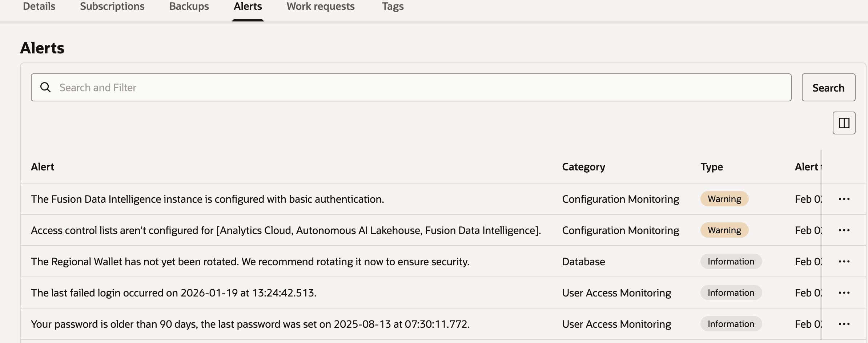The height and width of the screenshot is (343, 868).
Task: Select the Tags tab
Action: 393,6
